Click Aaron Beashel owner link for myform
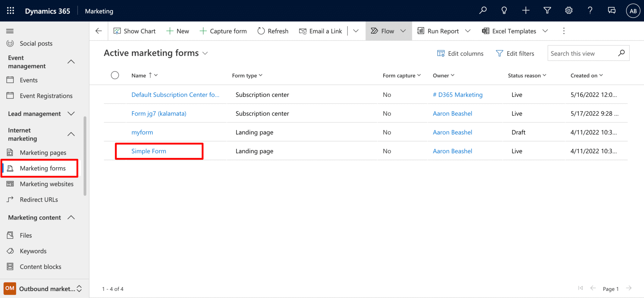This screenshot has height=298, width=644. pyautogui.click(x=452, y=132)
